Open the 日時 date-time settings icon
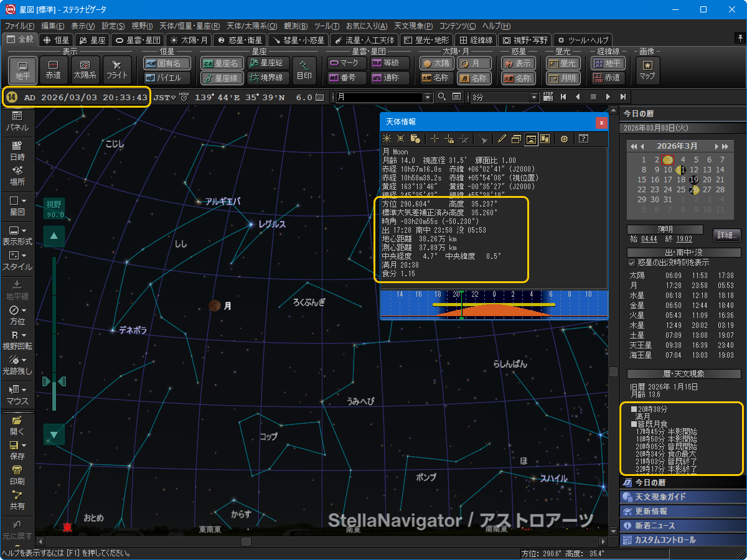This screenshot has height=560, width=747. pyautogui.click(x=17, y=146)
